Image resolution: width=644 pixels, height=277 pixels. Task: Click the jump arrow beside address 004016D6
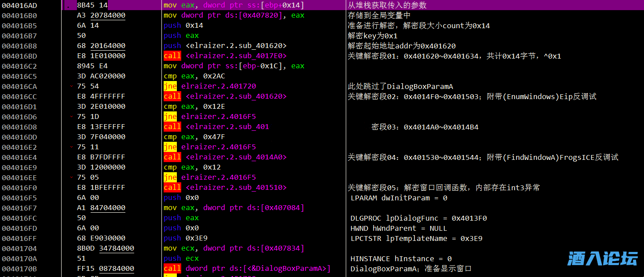pos(71,117)
